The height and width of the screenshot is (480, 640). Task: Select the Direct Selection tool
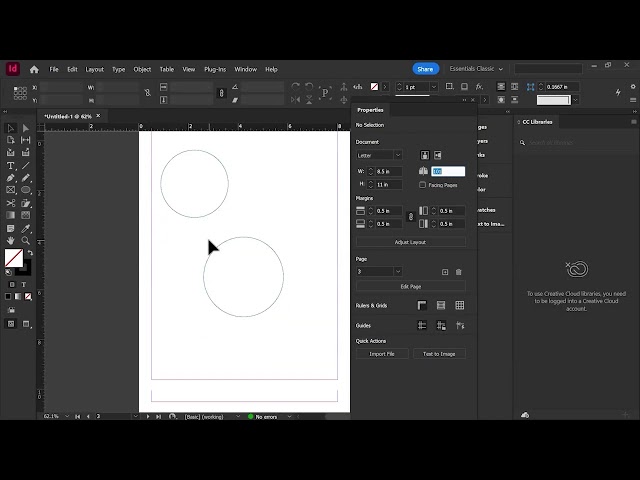coord(26,128)
